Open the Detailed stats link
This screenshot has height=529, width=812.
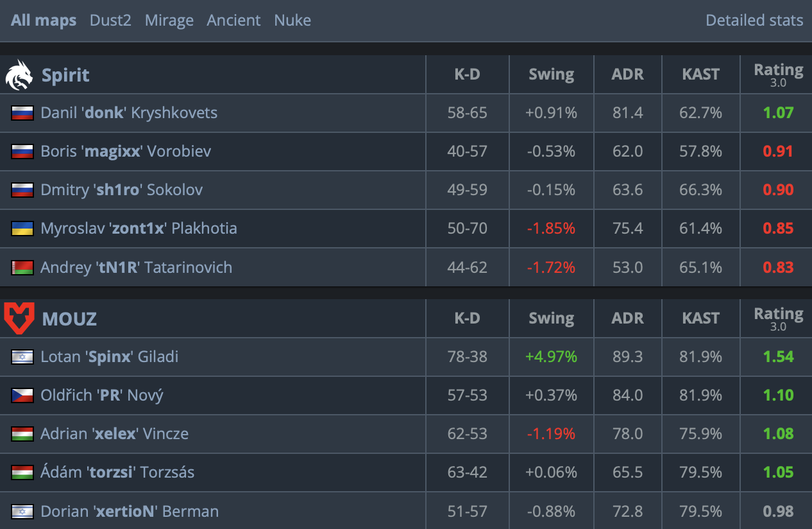pos(754,20)
